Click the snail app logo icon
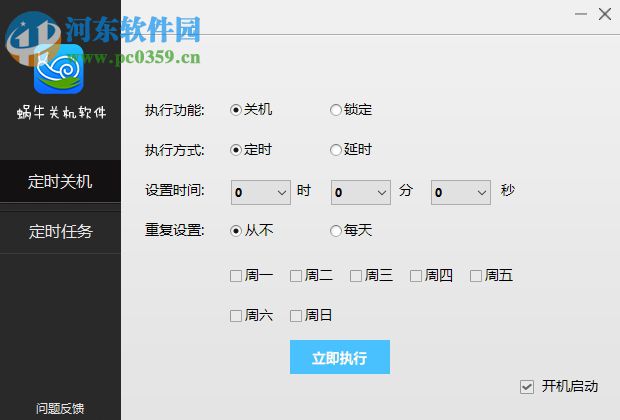Screen dimensions: 620x420 (x=59, y=68)
